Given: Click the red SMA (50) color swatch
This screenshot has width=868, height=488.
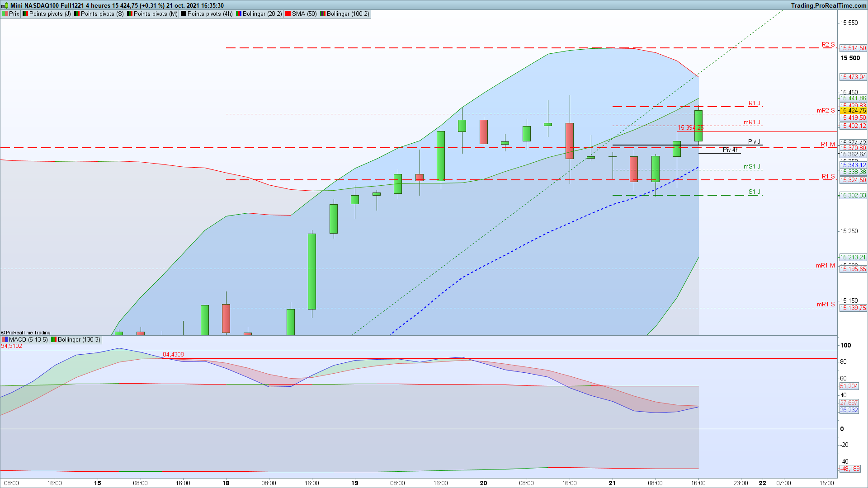Looking at the screenshot, I should tap(288, 14).
